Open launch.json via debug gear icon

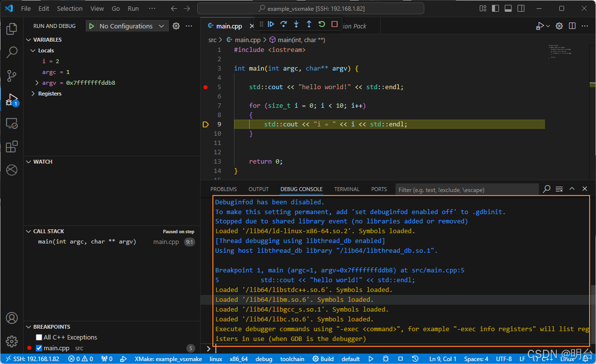pos(176,26)
